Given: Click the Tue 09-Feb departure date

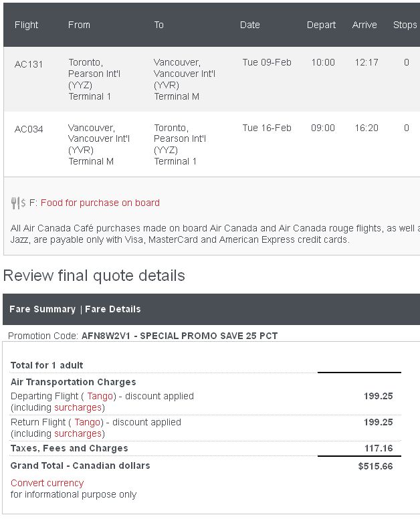Looking at the screenshot, I should [267, 62].
